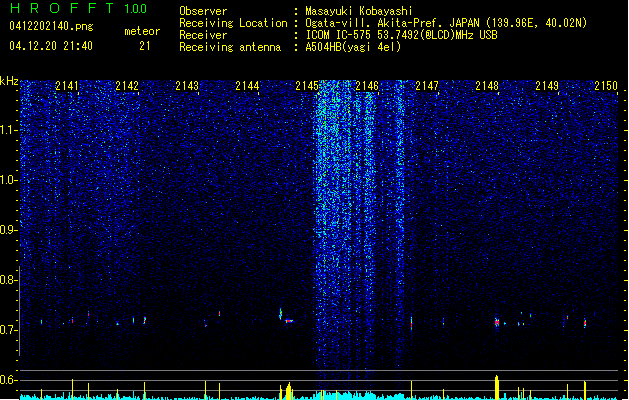Click the 'Receiver' field label

[203, 35]
